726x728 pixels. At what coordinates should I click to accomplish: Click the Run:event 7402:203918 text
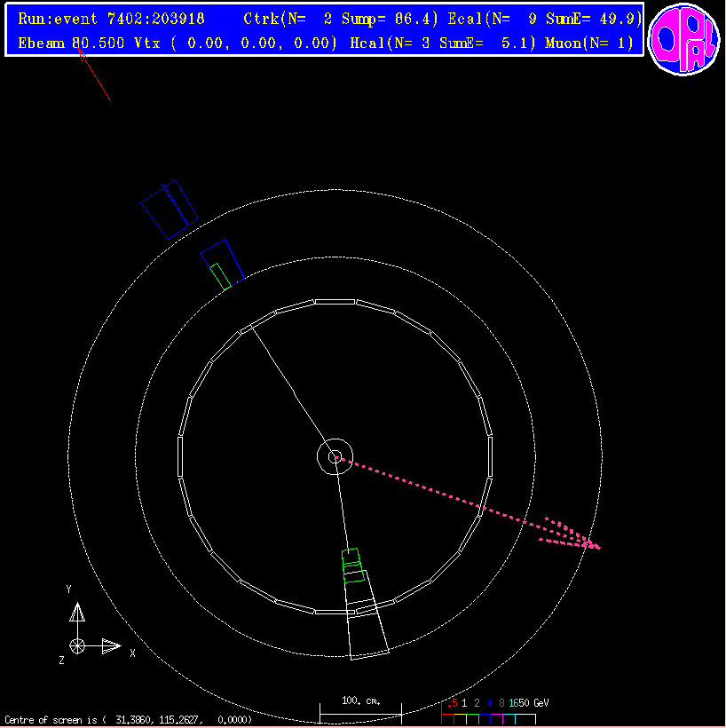tap(110, 19)
